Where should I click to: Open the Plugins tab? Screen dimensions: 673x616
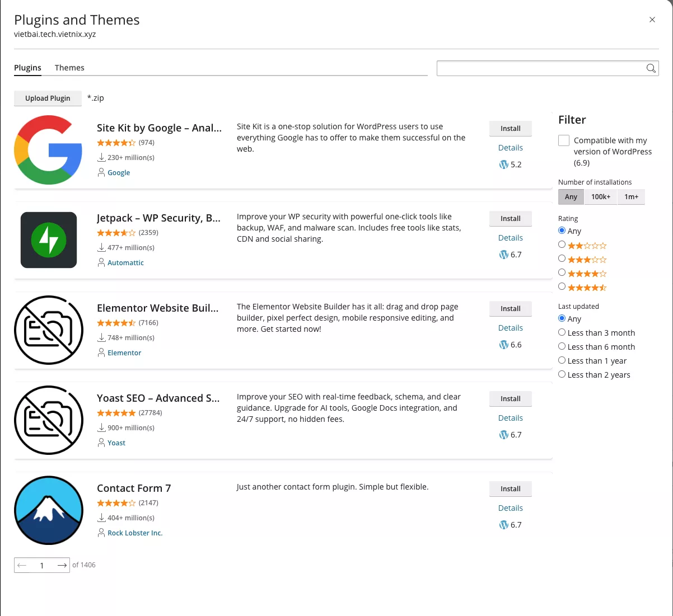(x=27, y=68)
